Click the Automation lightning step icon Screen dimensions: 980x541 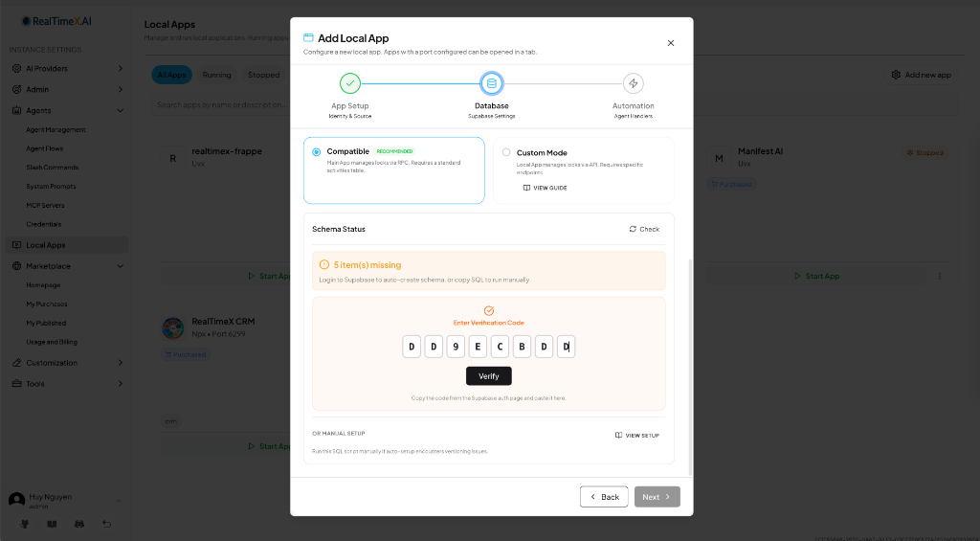point(634,83)
